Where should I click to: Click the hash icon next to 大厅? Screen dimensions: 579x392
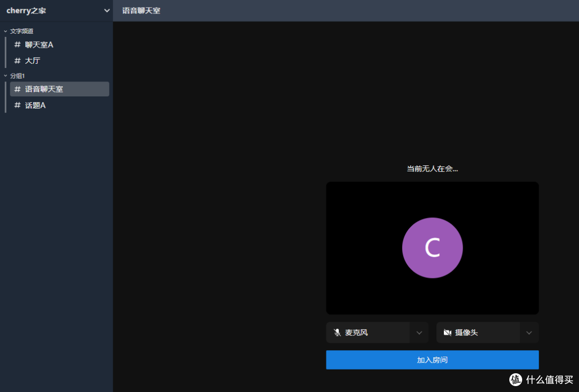[17, 60]
